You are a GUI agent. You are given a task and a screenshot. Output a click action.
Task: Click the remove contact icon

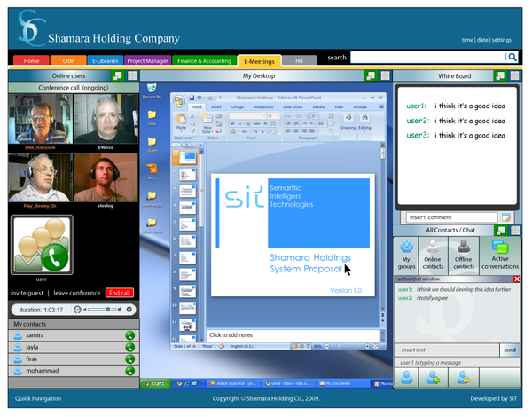tap(464, 378)
